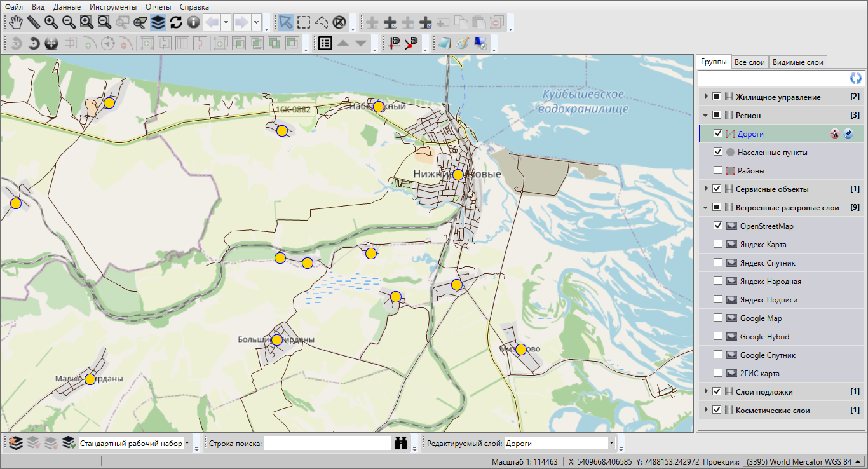
Task: Enable the Районы layer checkbox
Action: coord(718,170)
